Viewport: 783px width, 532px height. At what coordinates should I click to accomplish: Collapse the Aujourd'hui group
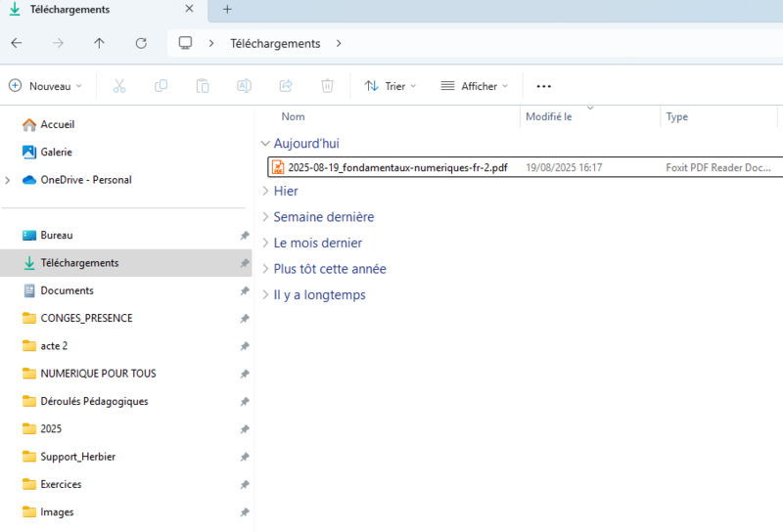click(x=265, y=144)
